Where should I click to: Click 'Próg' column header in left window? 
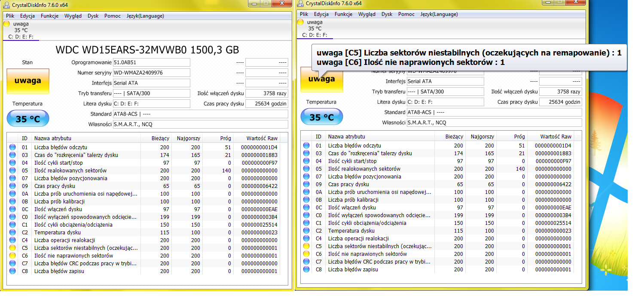click(218, 138)
